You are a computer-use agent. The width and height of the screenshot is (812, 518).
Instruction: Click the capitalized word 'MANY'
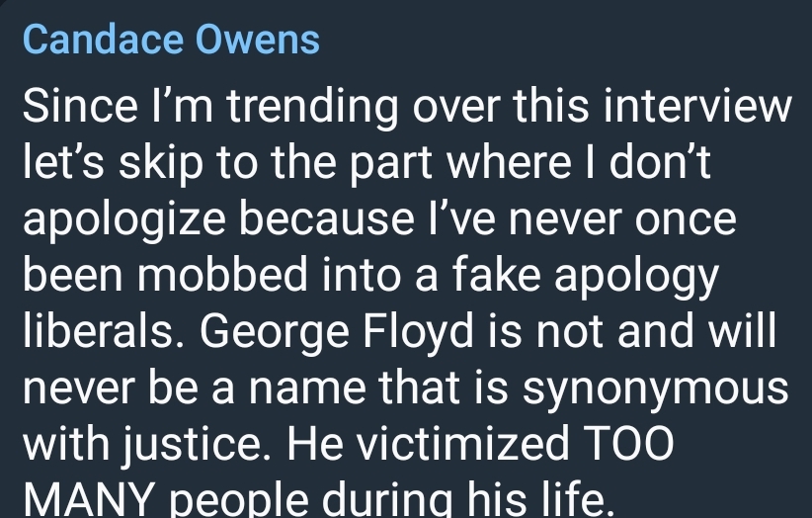pyautogui.click(x=89, y=499)
